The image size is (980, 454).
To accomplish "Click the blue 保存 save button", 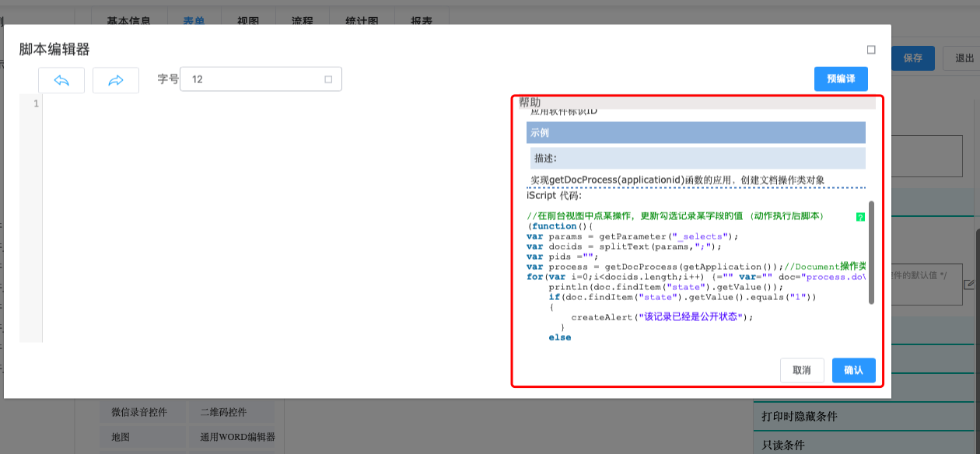I will 913,58.
